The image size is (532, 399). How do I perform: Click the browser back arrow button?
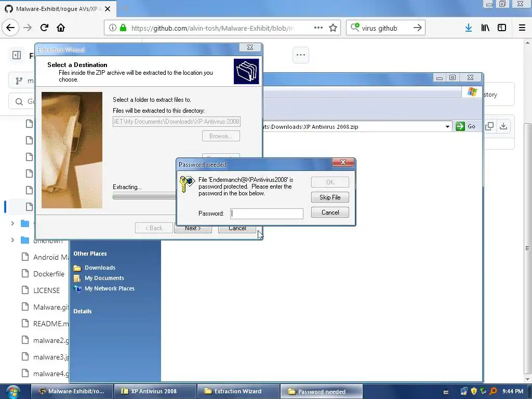[10, 28]
